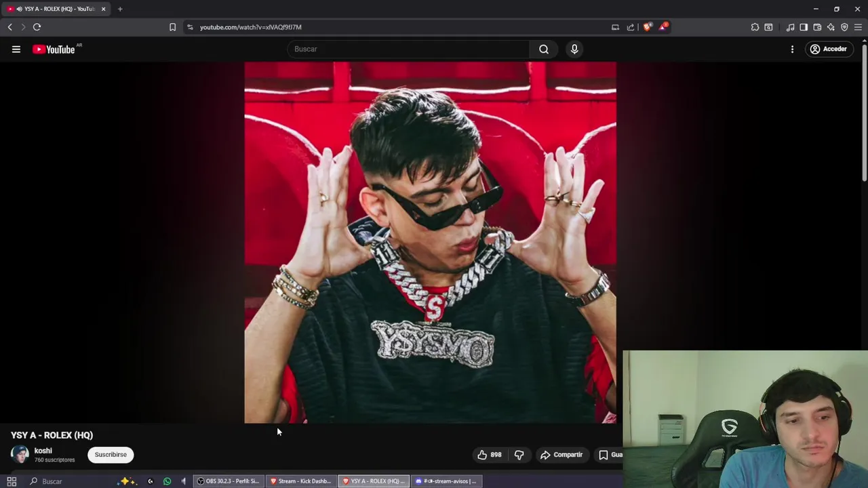
Task: Open the tab search icon in toolbar
Action: click(x=768, y=27)
